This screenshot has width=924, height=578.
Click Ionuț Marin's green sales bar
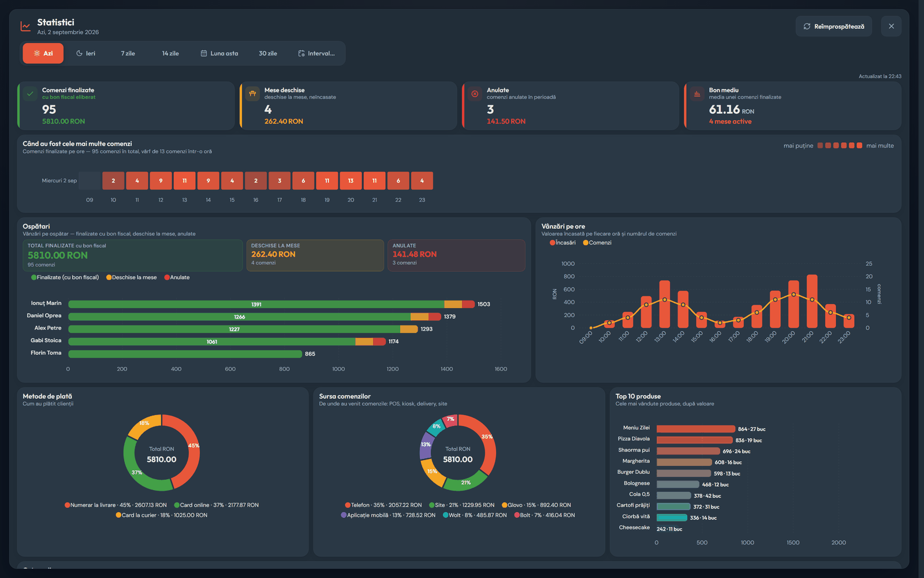coord(256,304)
